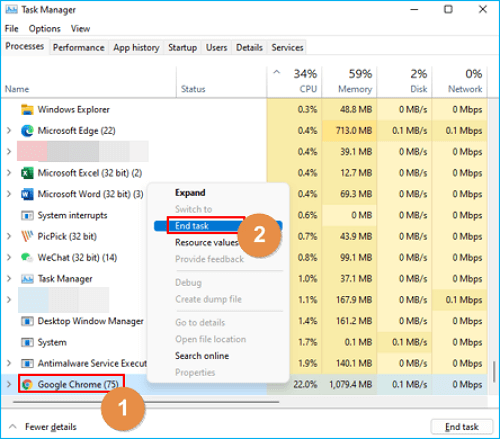Click the PicPick process icon
The height and width of the screenshot is (439, 500).
coord(27,236)
